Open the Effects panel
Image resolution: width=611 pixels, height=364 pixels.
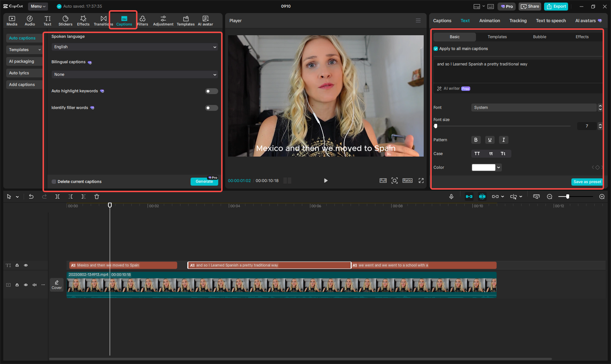pyautogui.click(x=83, y=21)
